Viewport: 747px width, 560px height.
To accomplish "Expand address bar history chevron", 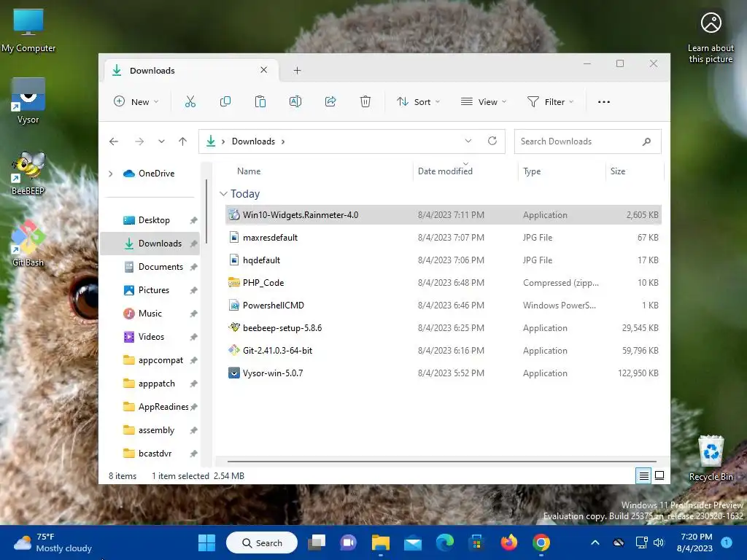I will pos(468,141).
